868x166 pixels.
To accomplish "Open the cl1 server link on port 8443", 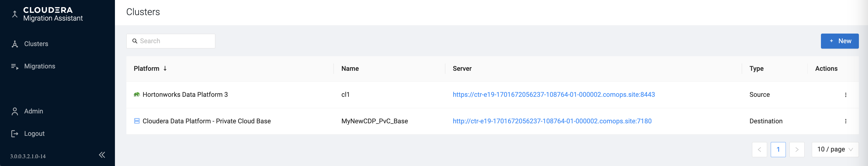I will 553,95.
